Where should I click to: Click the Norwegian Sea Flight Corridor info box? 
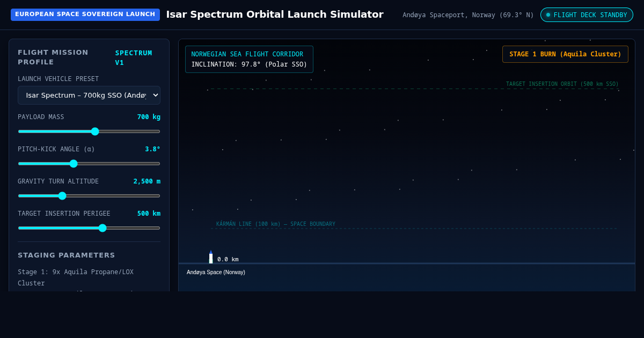[x=249, y=59]
